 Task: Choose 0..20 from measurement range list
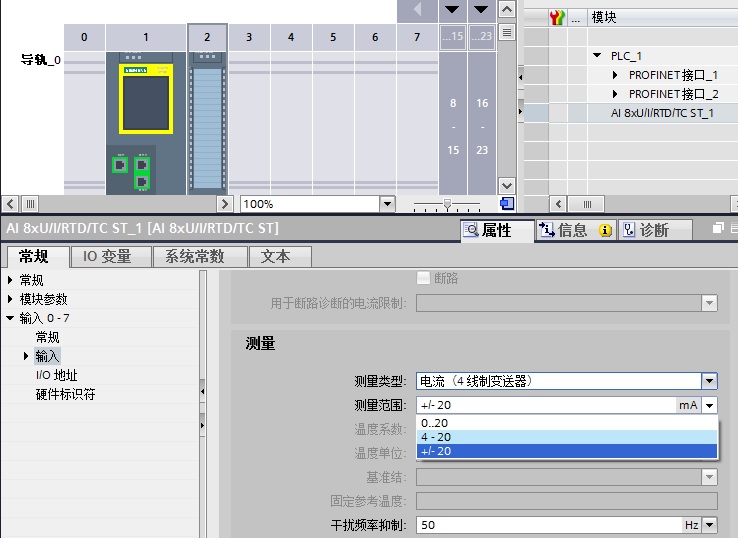[x=567, y=423]
